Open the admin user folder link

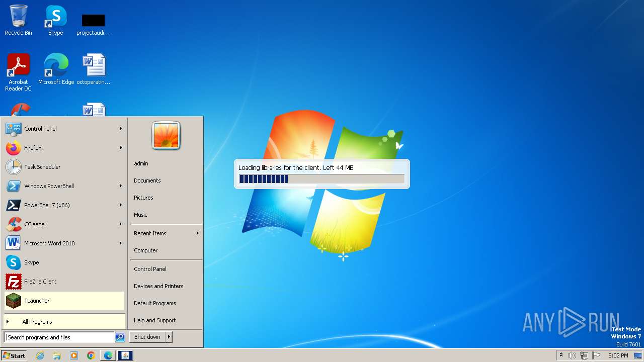(x=141, y=163)
